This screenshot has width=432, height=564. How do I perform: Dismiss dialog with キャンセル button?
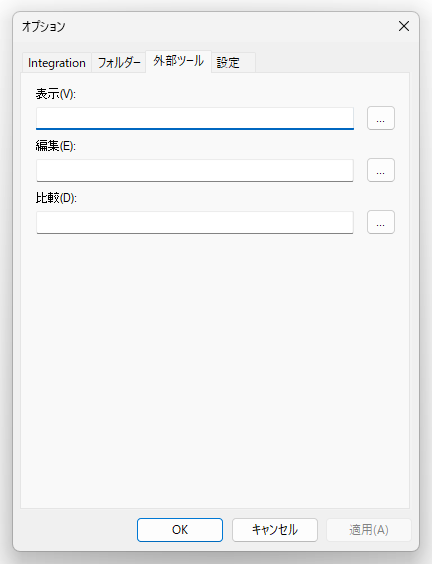tap(275, 530)
